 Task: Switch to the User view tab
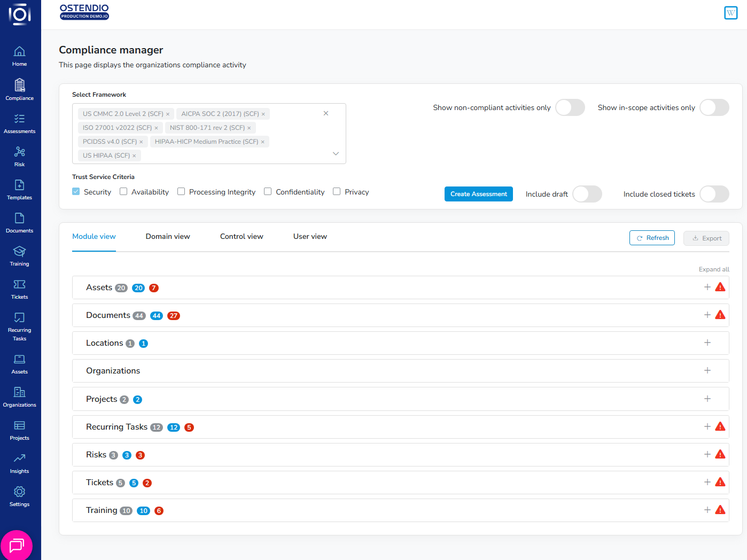coord(310,236)
